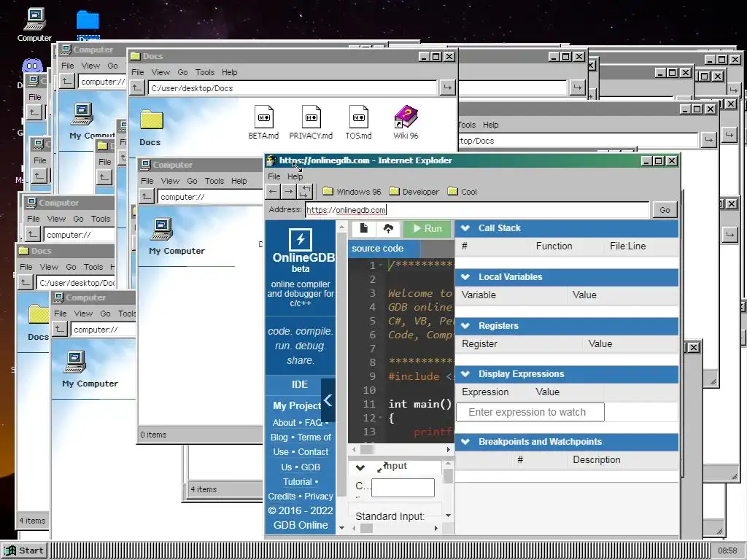Open Windows 96 bookmark folder
This screenshot has height=560, width=747.
click(x=352, y=192)
